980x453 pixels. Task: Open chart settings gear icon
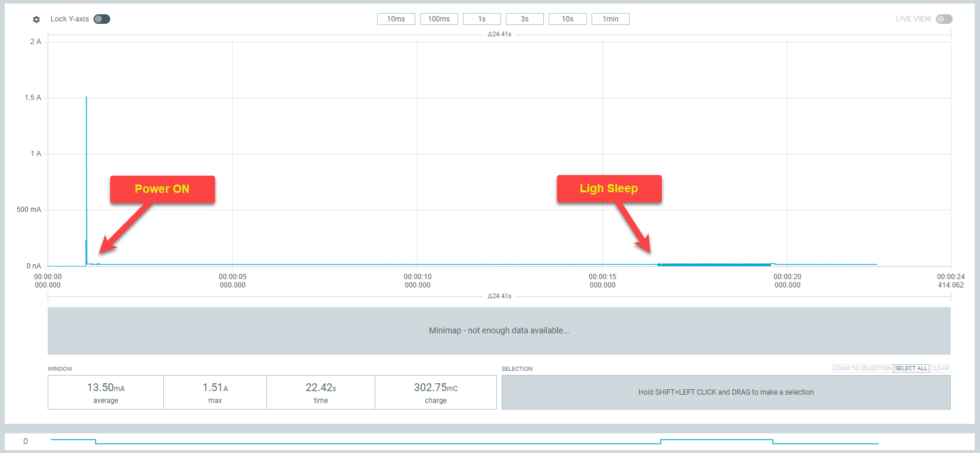pyautogui.click(x=36, y=19)
